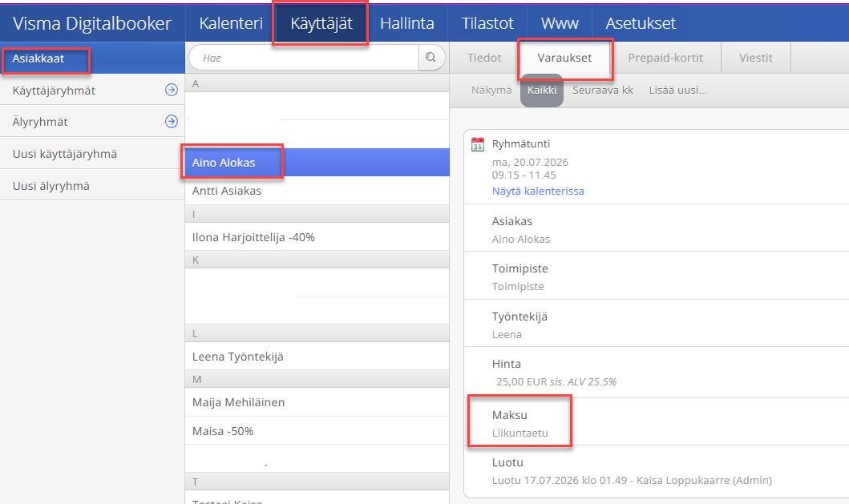Select customer Aino Alokas
Screen dimensions: 849x504
tap(317, 163)
